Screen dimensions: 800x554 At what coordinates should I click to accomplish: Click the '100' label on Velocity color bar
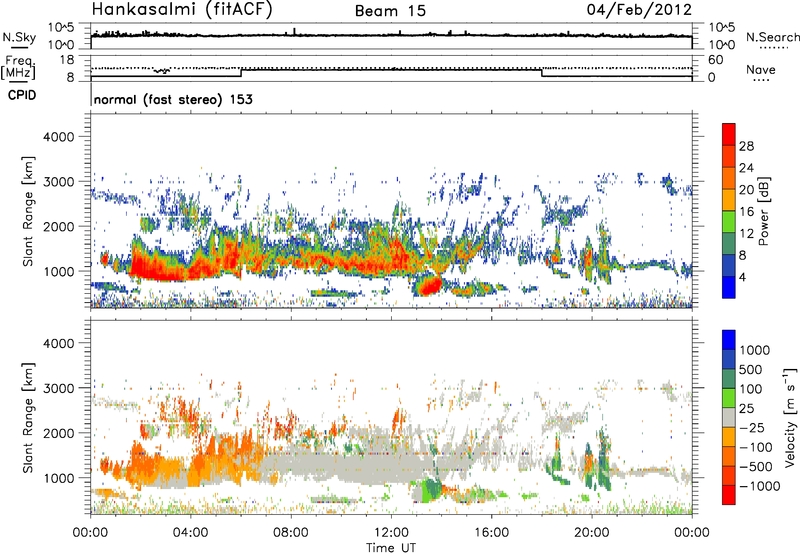pos(751,389)
